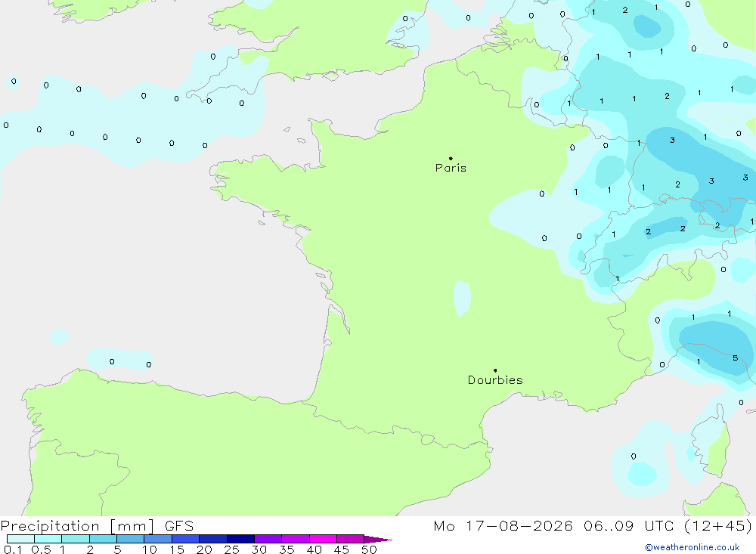
Task: Click the '(12+45)' forecast run text
Action: (x=718, y=526)
